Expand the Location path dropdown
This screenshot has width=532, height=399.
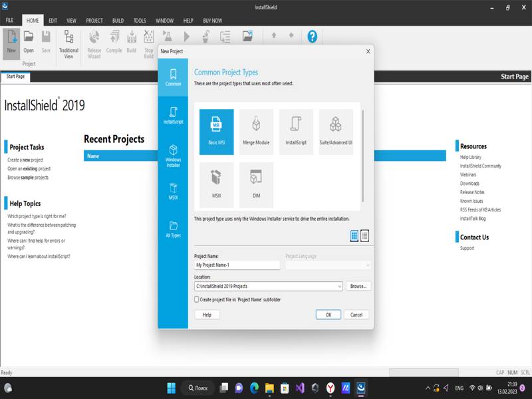click(x=339, y=286)
